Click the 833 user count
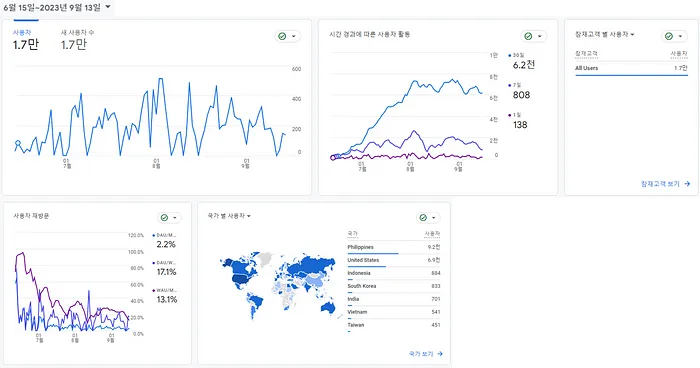This screenshot has height=368, width=700. point(436,286)
